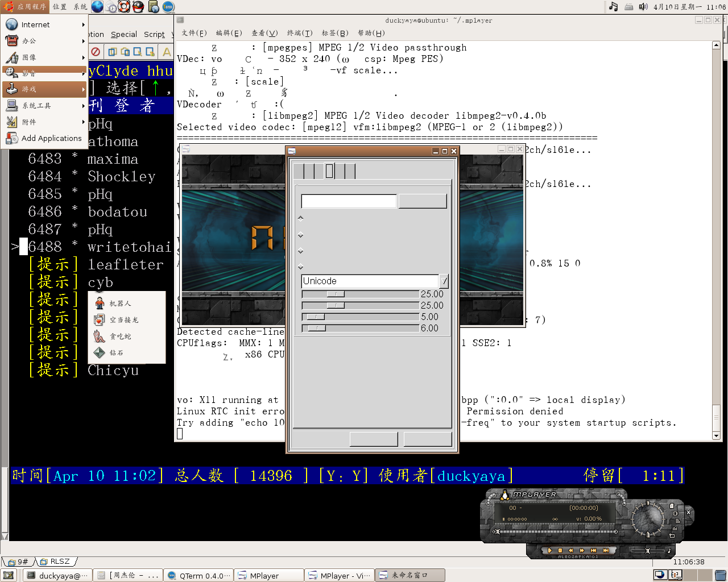Click the music note icon in the system tray
The height and width of the screenshot is (582, 728).
(x=613, y=7)
